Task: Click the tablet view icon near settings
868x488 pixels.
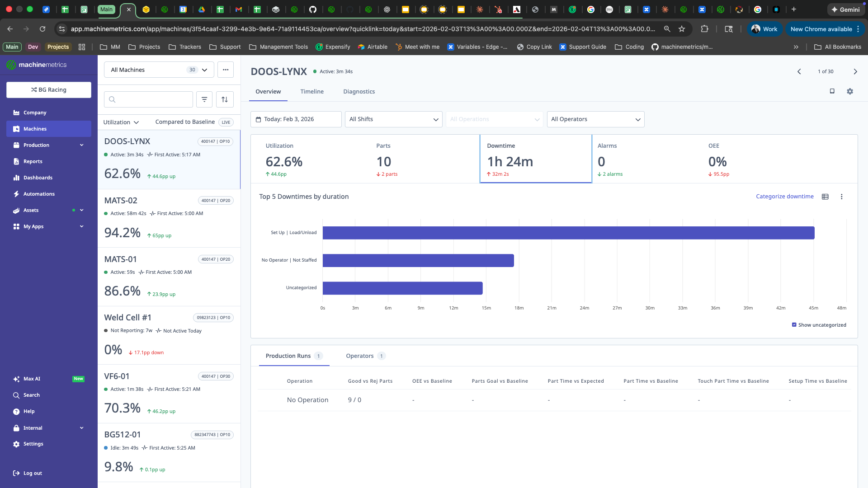Action: (x=832, y=91)
